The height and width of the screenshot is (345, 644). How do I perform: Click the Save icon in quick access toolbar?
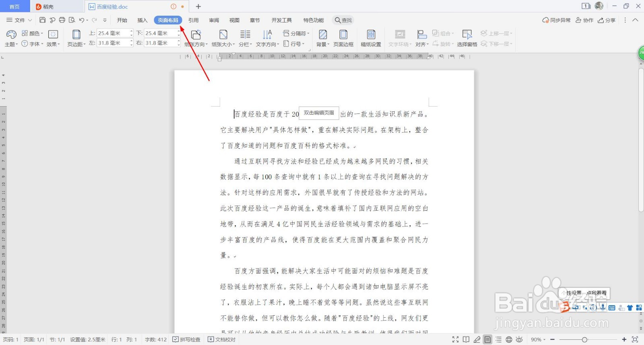42,20
